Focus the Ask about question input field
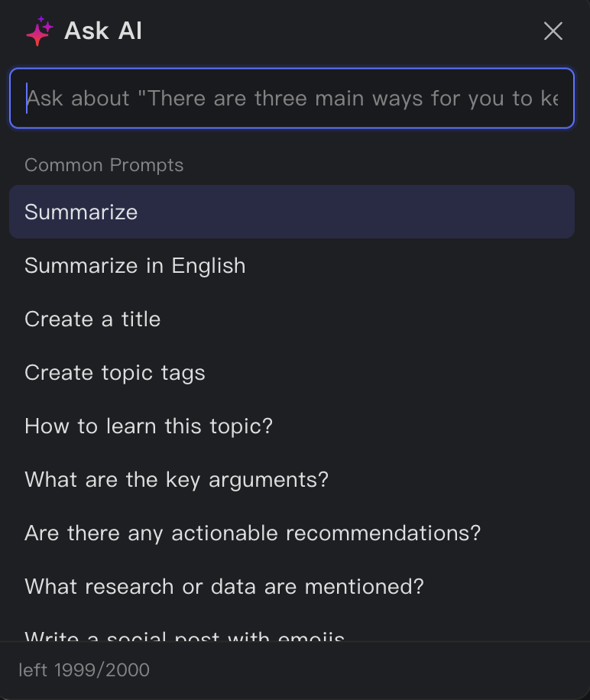The width and height of the screenshot is (590, 700). pyautogui.click(x=292, y=99)
